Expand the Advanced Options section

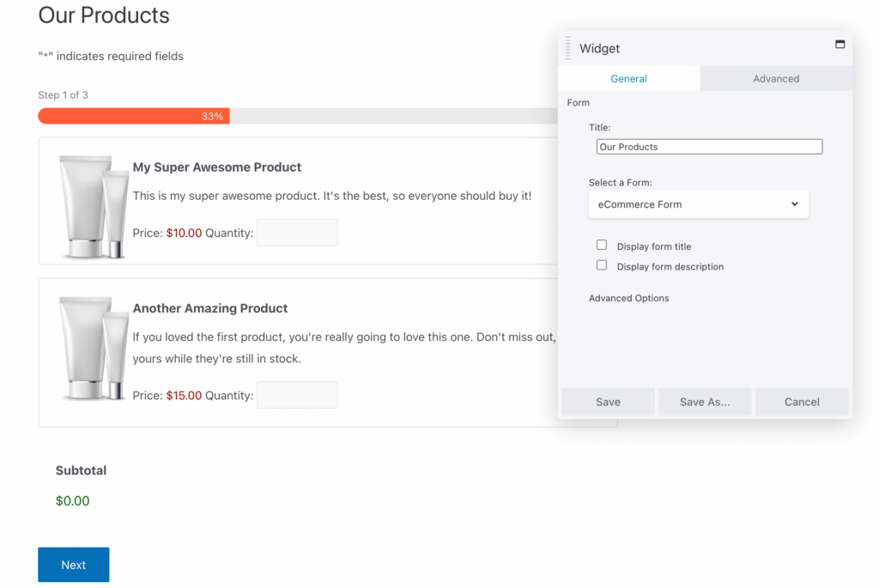point(628,298)
